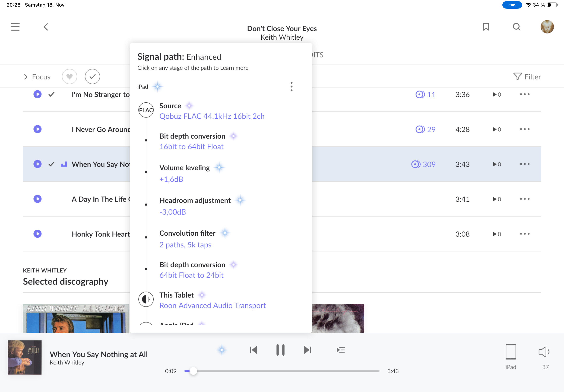Open L.A. to Miami album cover
The image size is (564, 392).
(76, 319)
